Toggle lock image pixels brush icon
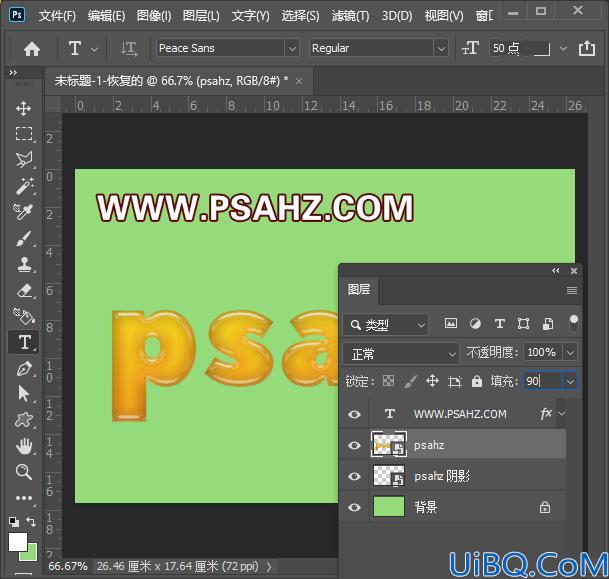Image resolution: width=609 pixels, height=579 pixels. pyautogui.click(x=411, y=381)
